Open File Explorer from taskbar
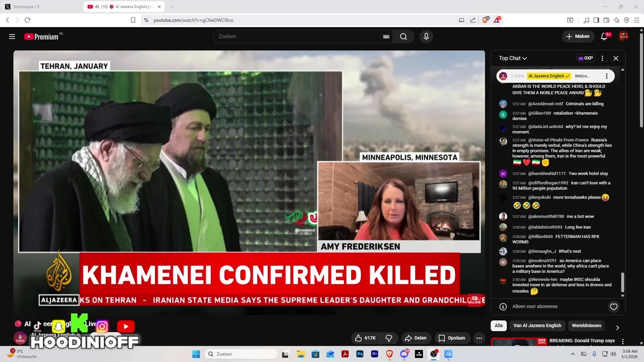 300,354
